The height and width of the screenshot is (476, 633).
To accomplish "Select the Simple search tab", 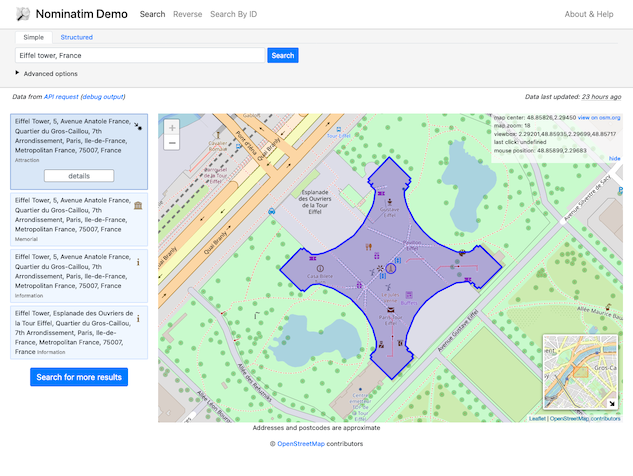I will pos(34,37).
